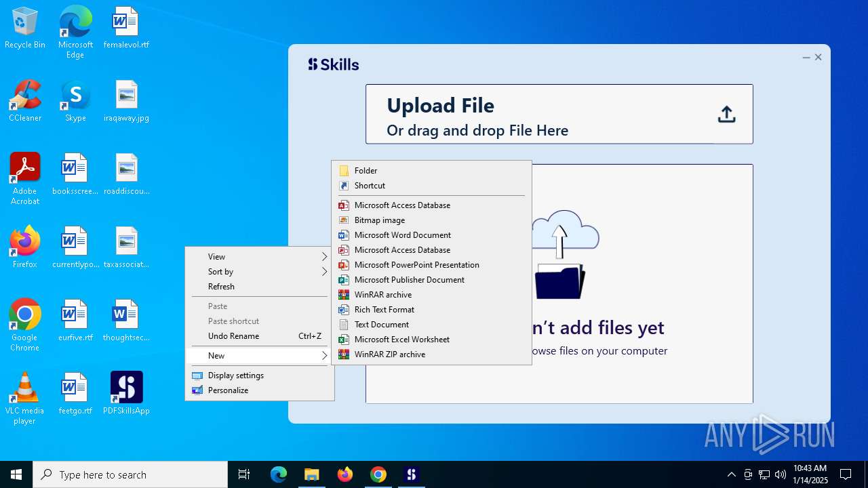The width and height of the screenshot is (868, 488).
Task: Open network settings tray icon
Action: tap(764, 474)
